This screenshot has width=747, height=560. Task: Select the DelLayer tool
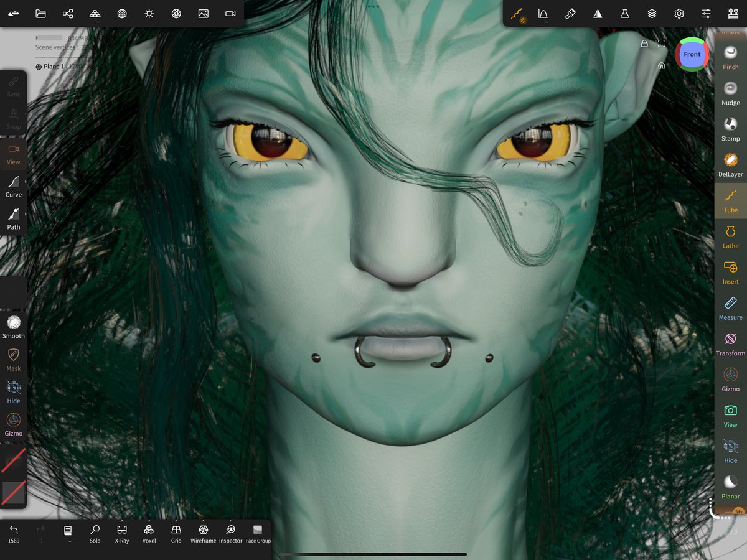pos(731,165)
